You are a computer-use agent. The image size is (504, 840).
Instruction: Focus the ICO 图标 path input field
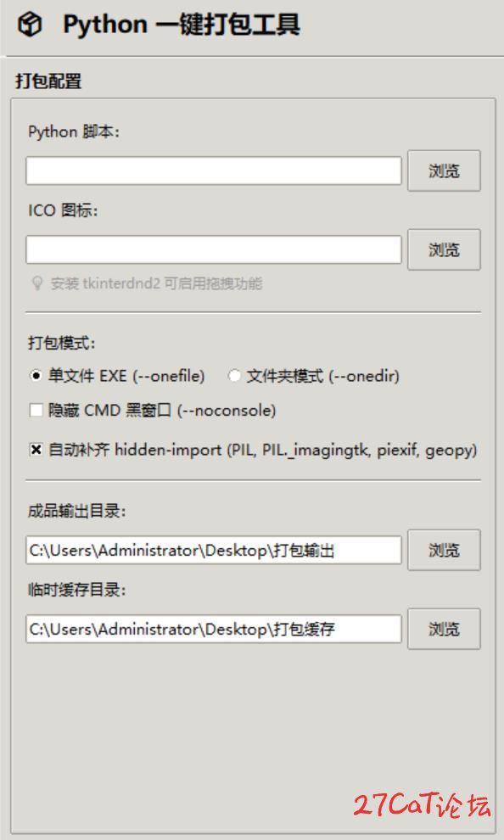point(214,249)
